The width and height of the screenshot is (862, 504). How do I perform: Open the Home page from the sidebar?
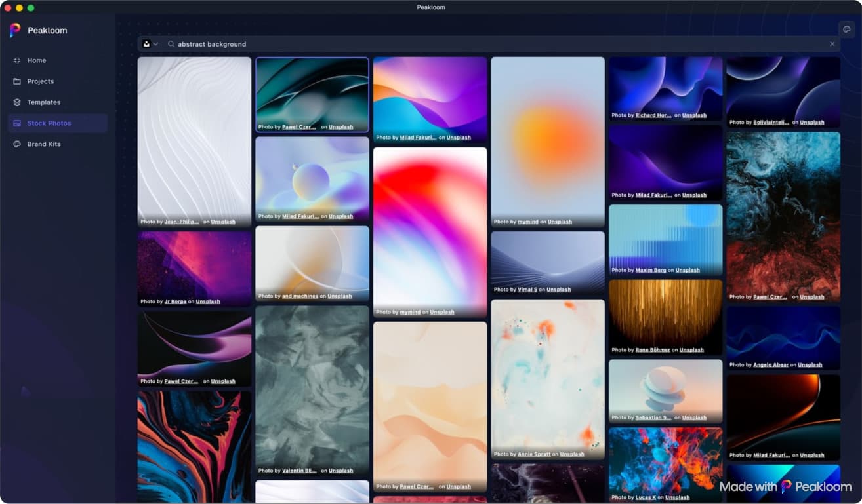coord(58,60)
